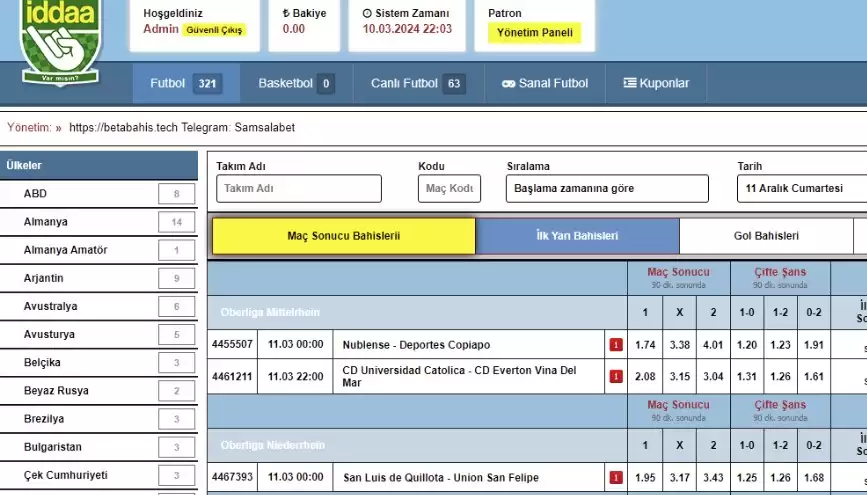Switch to the Gol Bahisleri tab
This screenshot has height=495, width=867.
tap(766, 236)
